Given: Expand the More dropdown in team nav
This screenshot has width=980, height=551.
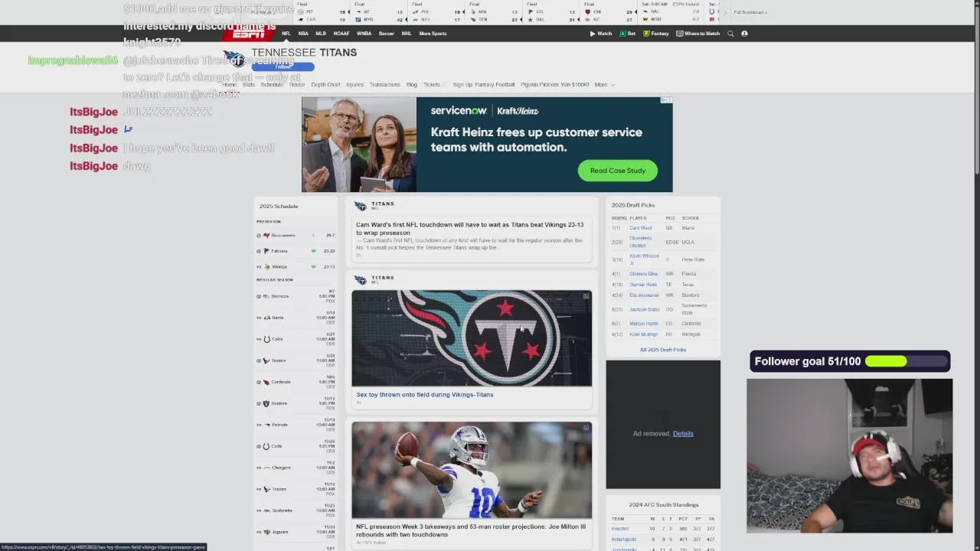Looking at the screenshot, I should point(604,85).
